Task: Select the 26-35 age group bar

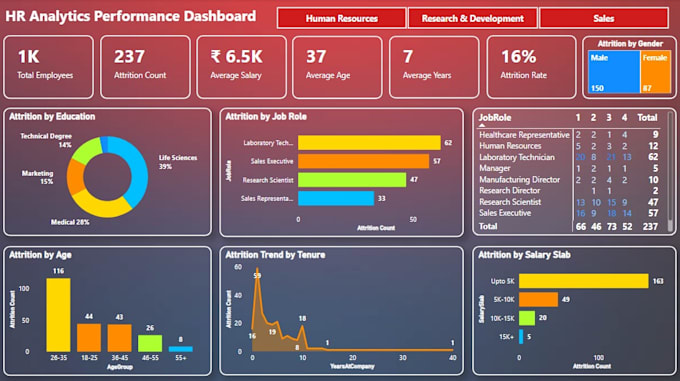Action: (59, 315)
